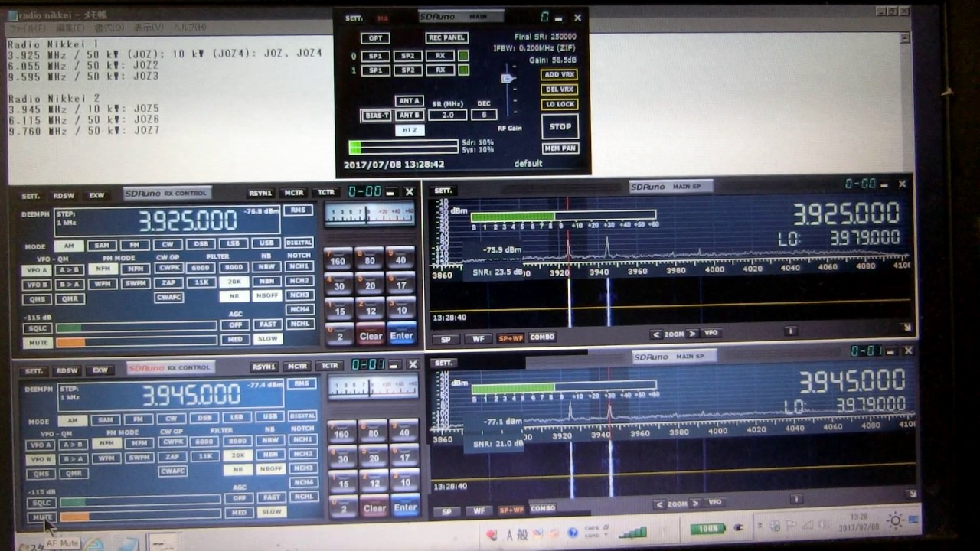The width and height of the screenshot is (980, 551).
Task: Open EXW in the 3.945 RX Control
Action: [100, 370]
